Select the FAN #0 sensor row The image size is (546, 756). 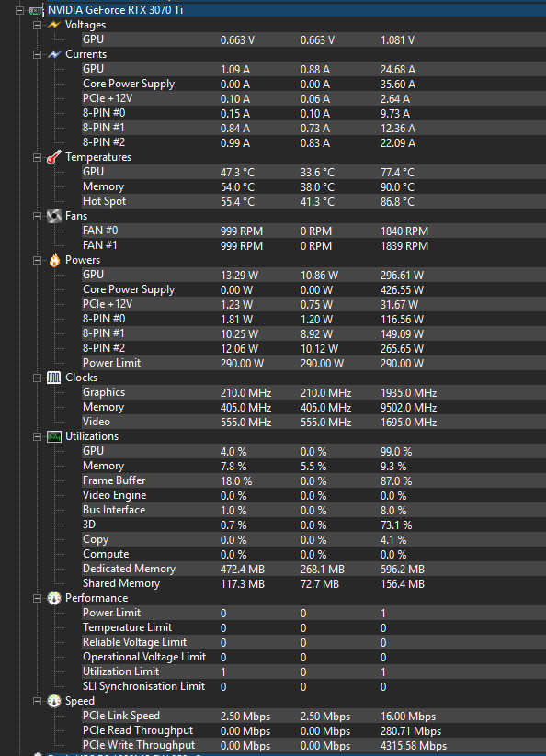pyautogui.click(x=313, y=231)
